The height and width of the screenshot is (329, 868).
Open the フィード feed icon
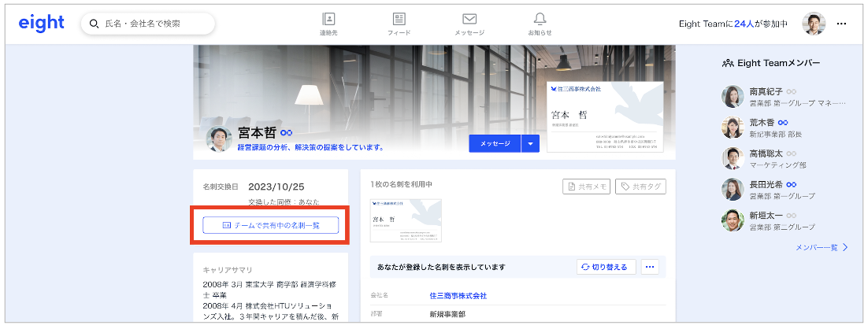click(x=399, y=23)
